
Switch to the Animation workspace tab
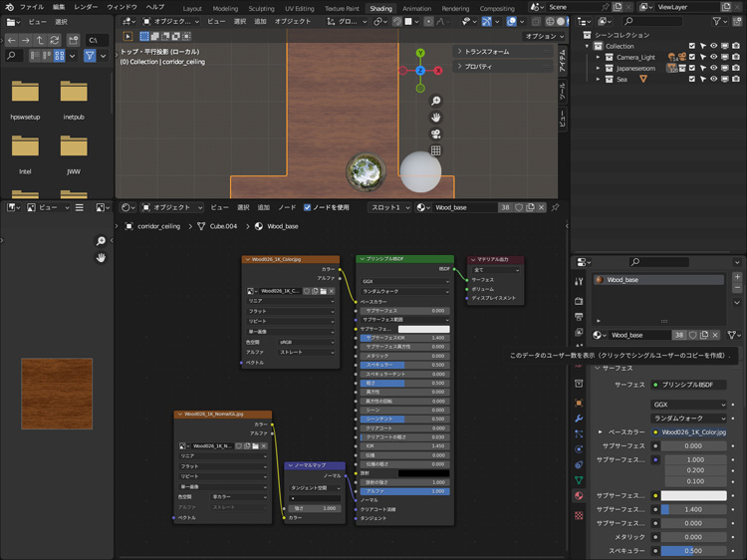coord(416,8)
